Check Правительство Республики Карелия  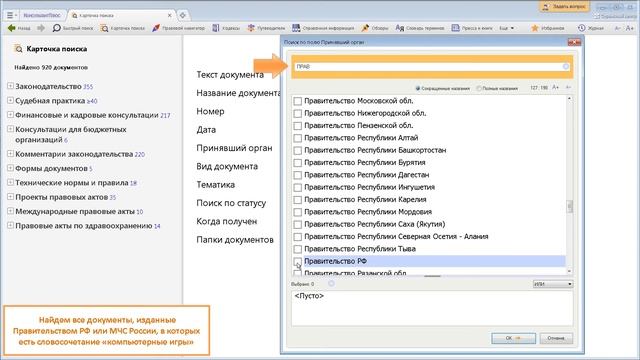coord(298,200)
